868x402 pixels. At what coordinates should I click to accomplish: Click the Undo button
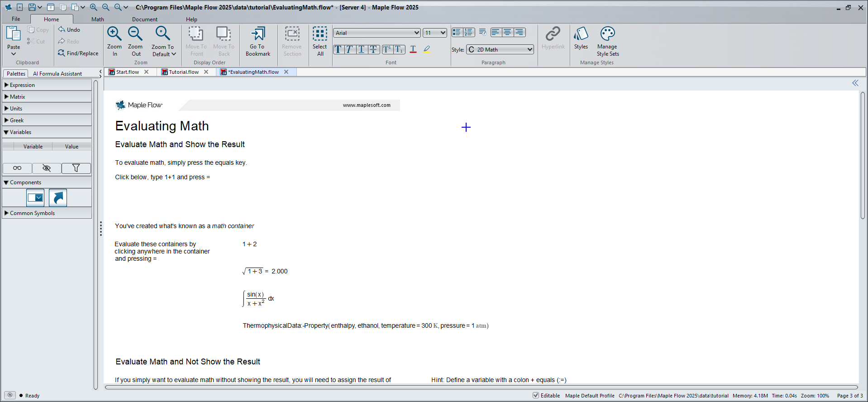(69, 30)
